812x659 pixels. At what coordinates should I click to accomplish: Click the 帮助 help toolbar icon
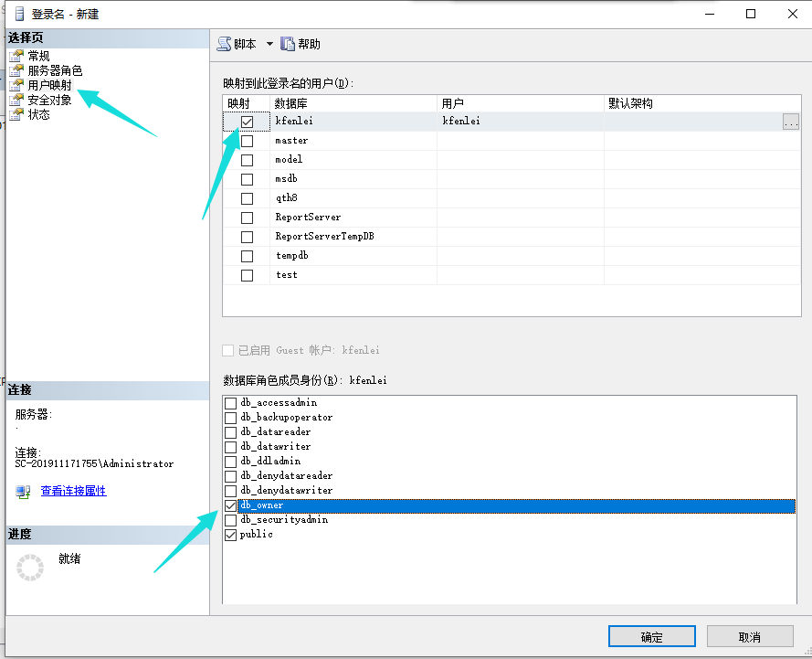[x=288, y=44]
